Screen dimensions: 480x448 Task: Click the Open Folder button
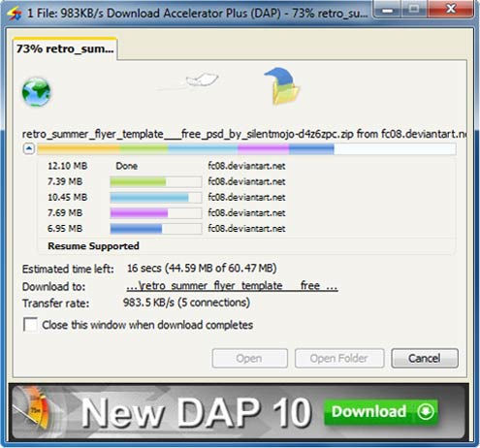339,358
